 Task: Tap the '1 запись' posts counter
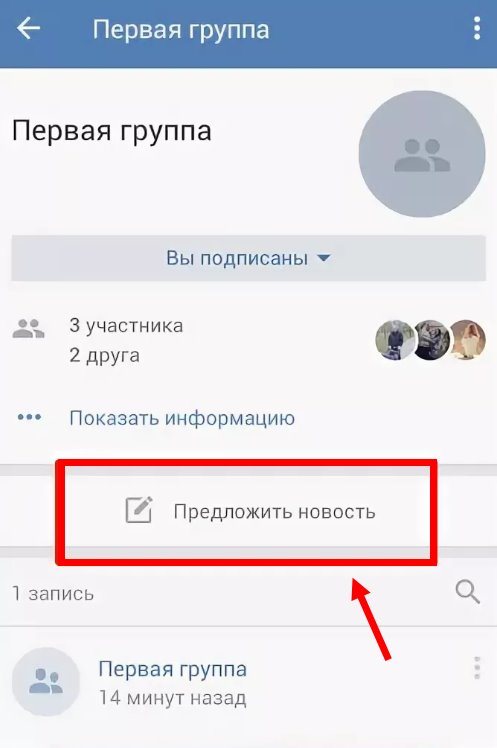[x=53, y=593]
